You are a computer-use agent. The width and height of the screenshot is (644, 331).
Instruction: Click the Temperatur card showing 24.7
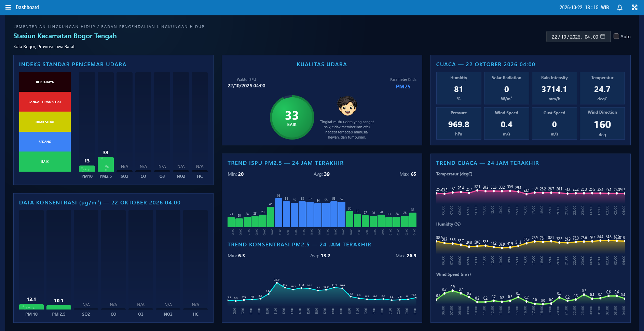point(602,88)
